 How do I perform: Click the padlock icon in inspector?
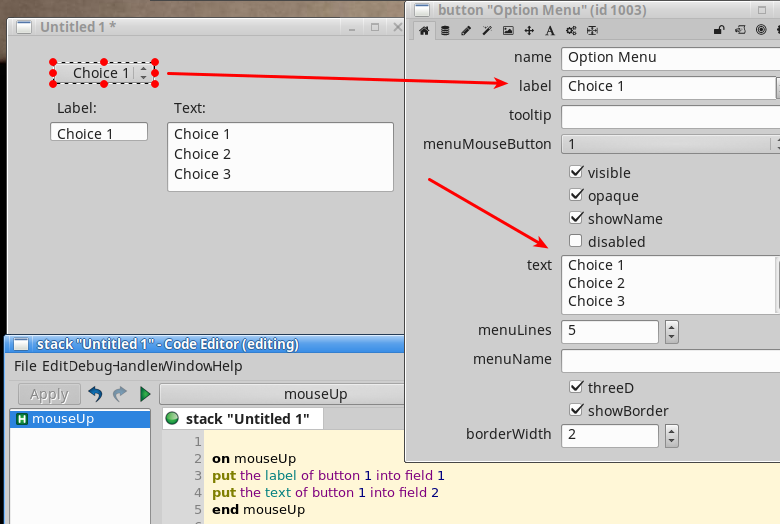tap(718, 31)
